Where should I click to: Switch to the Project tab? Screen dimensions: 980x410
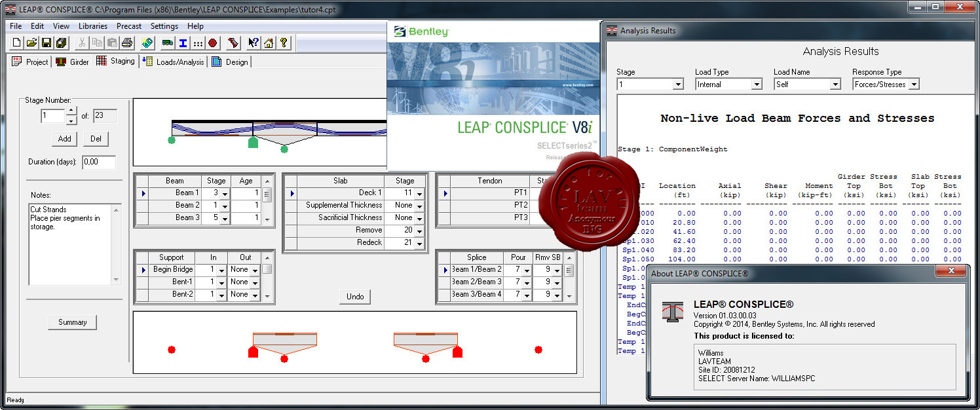click(31, 62)
